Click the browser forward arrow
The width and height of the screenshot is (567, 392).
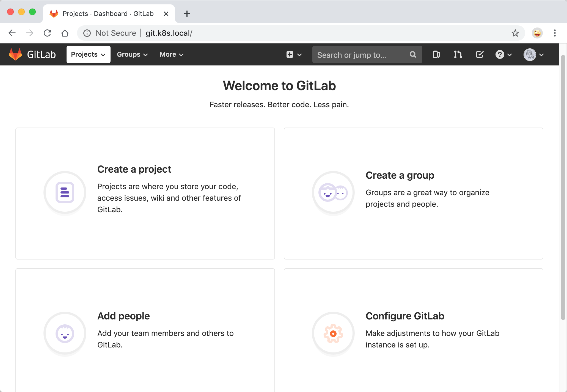[x=30, y=33]
